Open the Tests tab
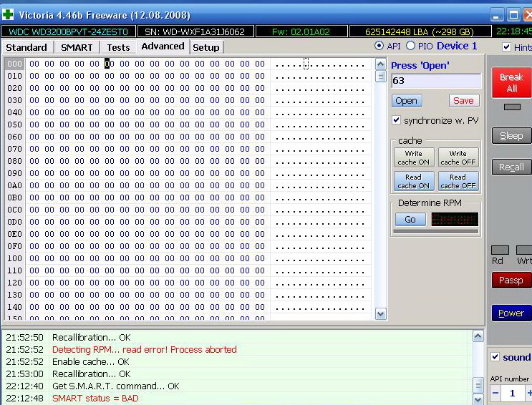The width and height of the screenshot is (532, 405). pos(118,47)
